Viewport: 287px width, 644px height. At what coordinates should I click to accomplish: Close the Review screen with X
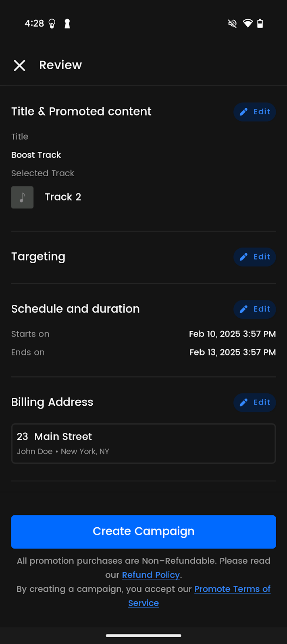tap(19, 65)
